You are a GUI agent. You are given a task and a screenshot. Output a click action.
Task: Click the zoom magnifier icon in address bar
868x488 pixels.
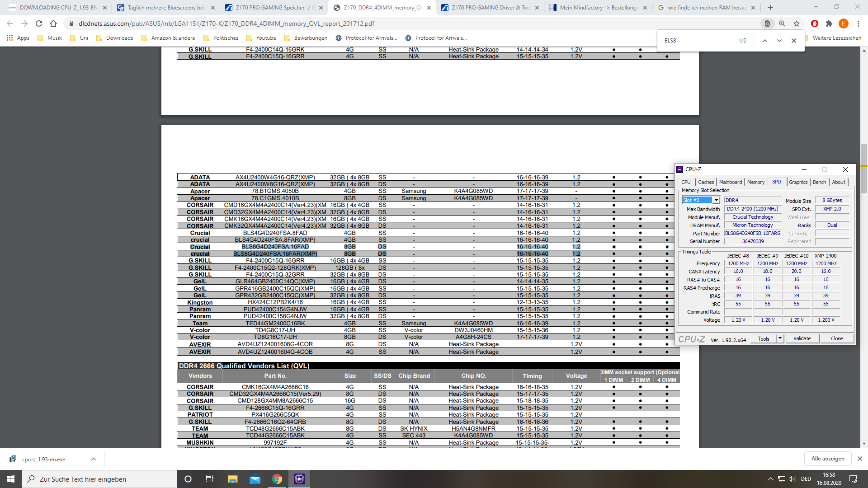(782, 23)
